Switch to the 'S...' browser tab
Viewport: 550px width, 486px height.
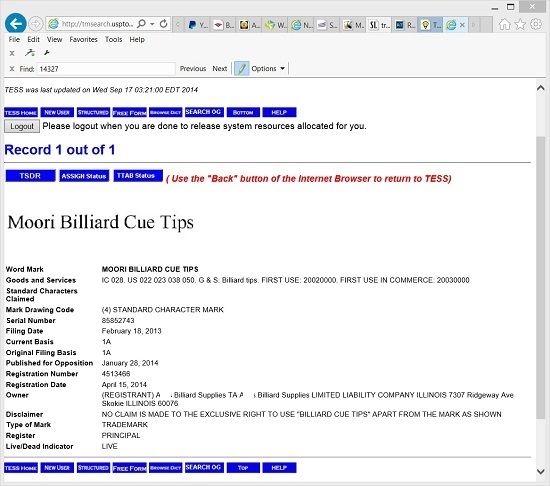[x=327, y=25]
